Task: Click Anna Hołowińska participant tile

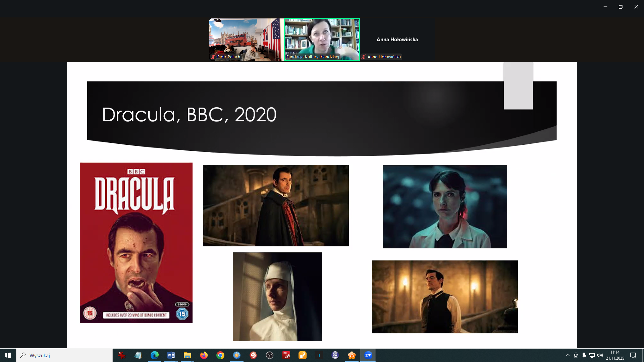Action: (397, 40)
